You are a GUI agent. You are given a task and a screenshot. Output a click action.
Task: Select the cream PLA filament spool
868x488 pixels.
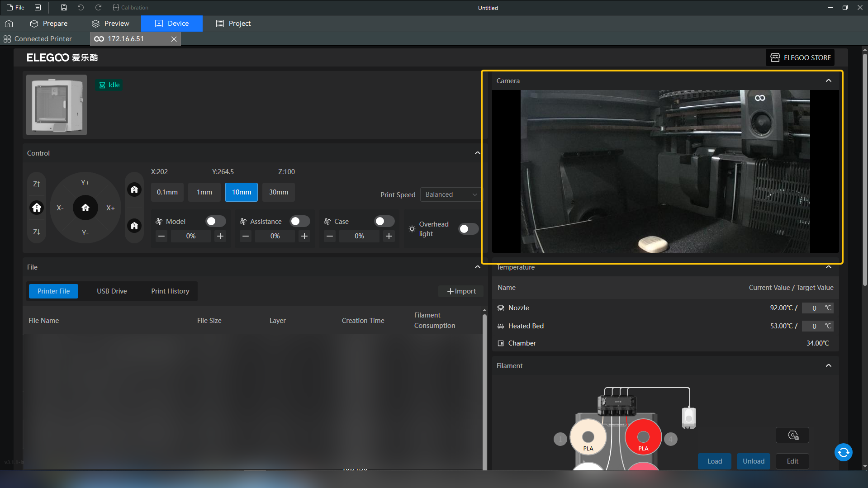pos(588,437)
